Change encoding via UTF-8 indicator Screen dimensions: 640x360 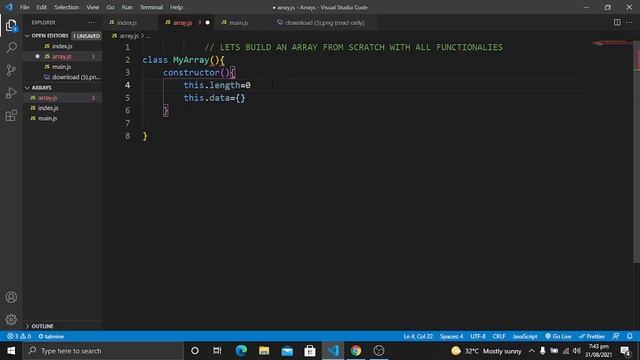[x=478, y=336]
